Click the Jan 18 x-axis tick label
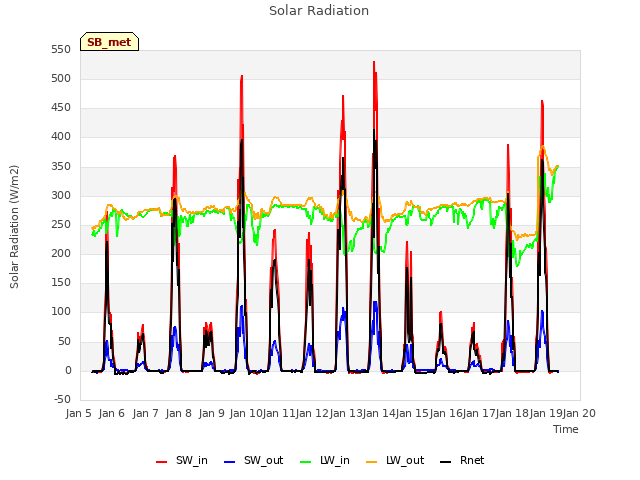 (x=512, y=413)
